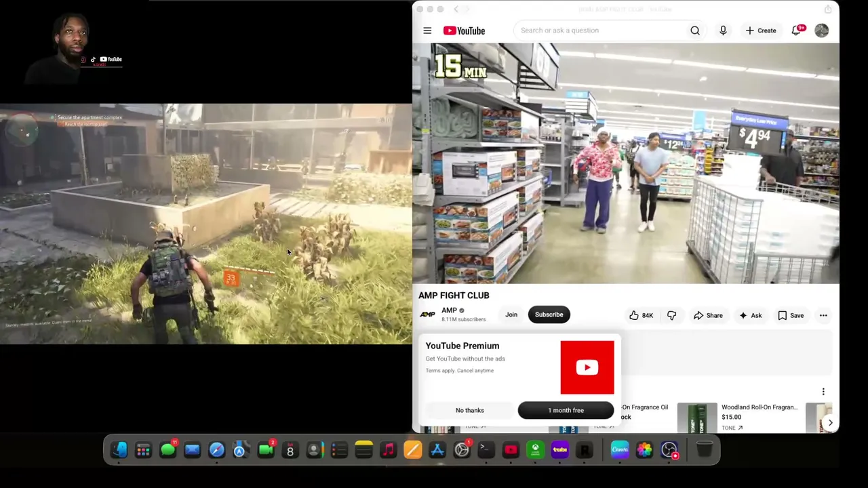This screenshot has height=488, width=868.
Task: Open the video's more actions menu
Action: (x=823, y=315)
